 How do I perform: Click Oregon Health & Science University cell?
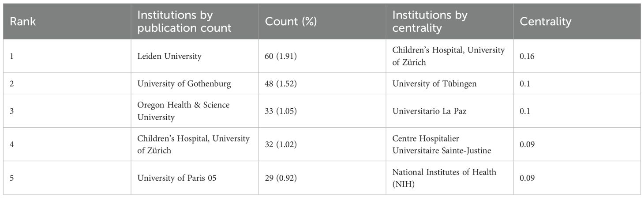pos(183,111)
